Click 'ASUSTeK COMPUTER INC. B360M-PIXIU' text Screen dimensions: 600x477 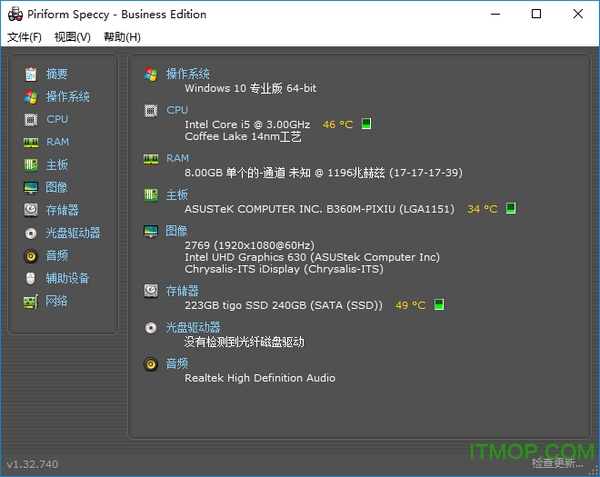click(320, 209)
